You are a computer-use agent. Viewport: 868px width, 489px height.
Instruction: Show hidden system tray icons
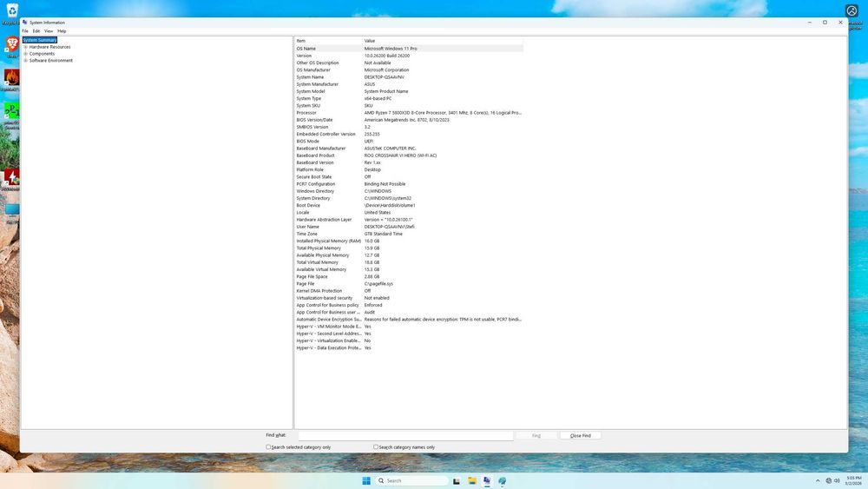point(818,480)
